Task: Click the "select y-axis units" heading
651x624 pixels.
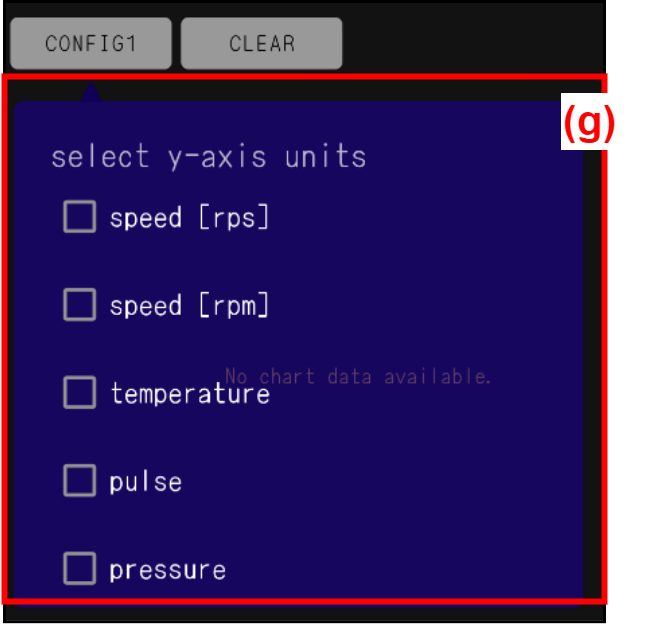Action: coord(208,157)
